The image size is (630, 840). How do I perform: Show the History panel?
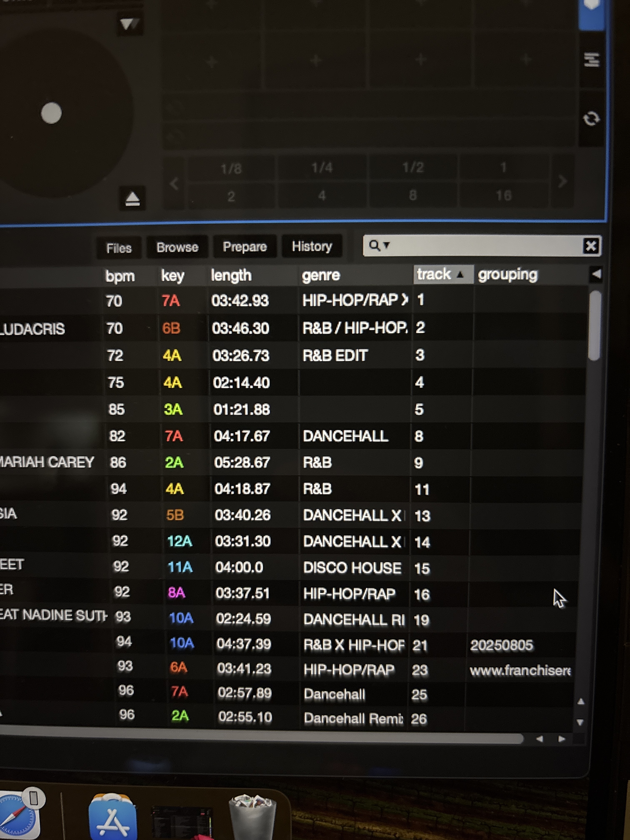tap(312, 246)
